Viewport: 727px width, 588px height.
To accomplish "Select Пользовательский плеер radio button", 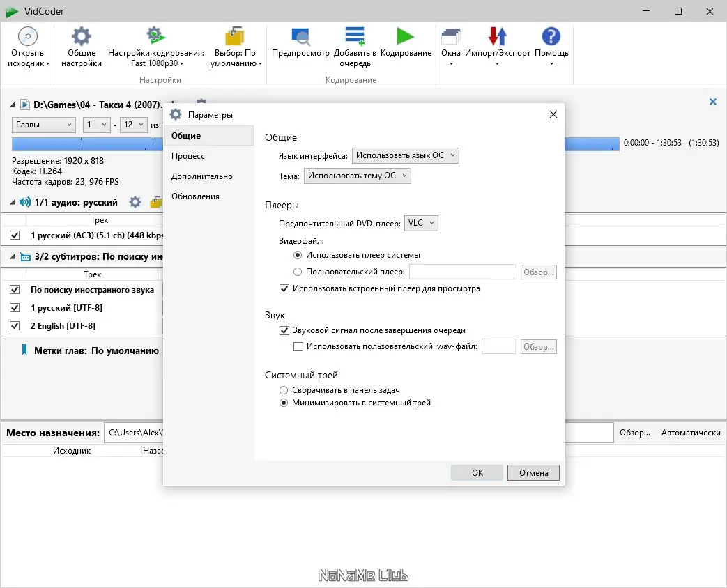I will tap(298, 272).
